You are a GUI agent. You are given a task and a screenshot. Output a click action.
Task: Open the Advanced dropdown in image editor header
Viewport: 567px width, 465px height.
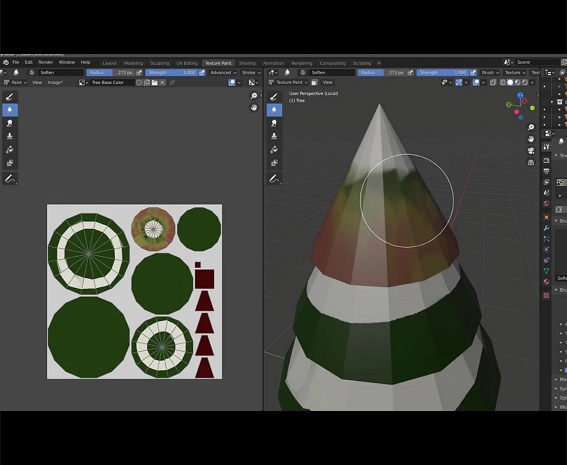click(223, 73)
